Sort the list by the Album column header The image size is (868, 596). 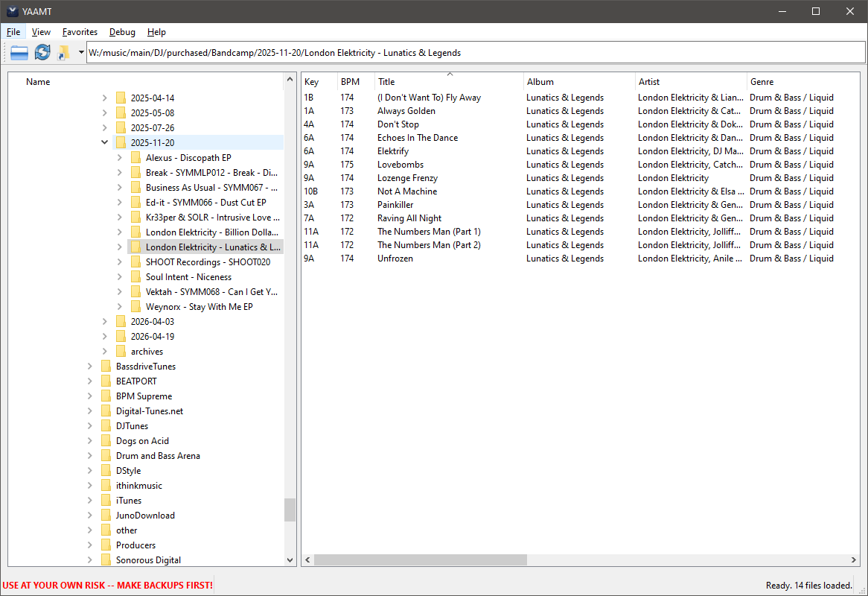click(x=579, y=81)
